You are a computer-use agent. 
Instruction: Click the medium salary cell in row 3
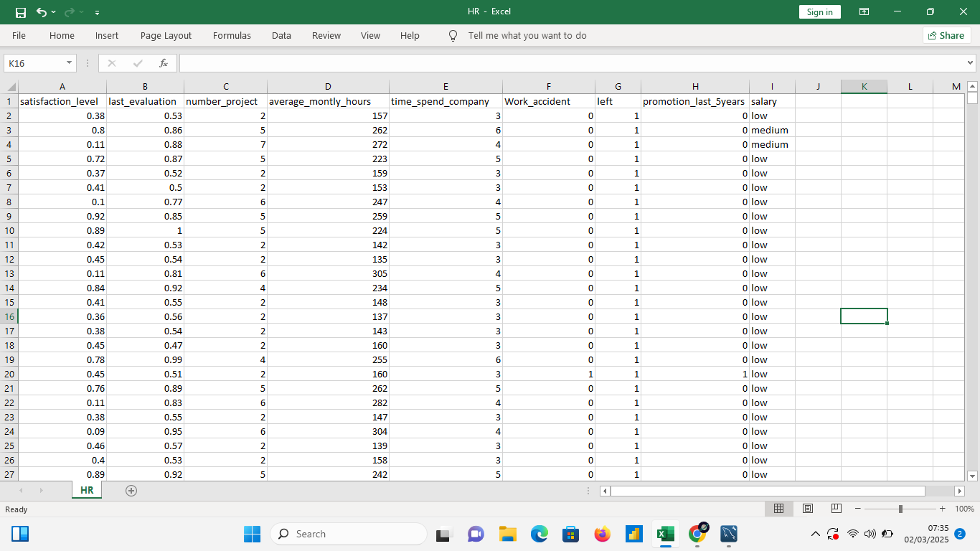click(772, 130)
